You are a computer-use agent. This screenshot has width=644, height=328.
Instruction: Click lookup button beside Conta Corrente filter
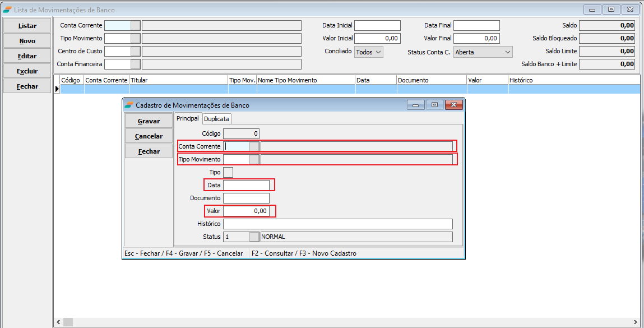click(135, 25)
